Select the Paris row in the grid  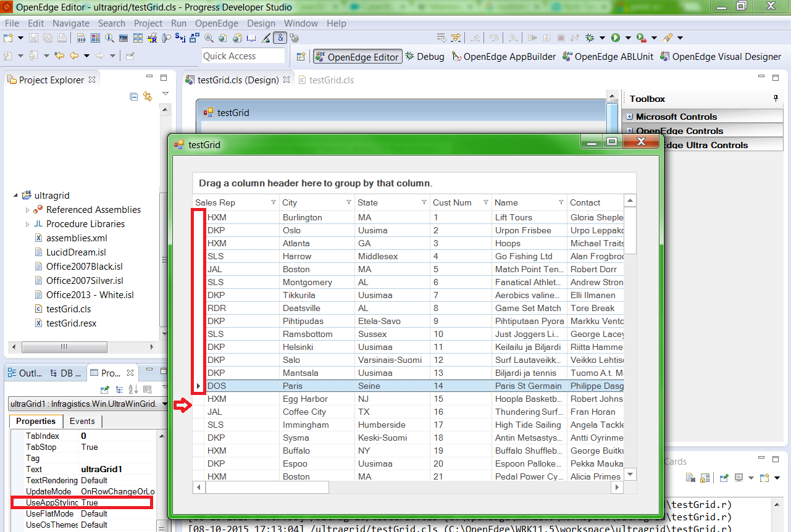click(408, 386)
